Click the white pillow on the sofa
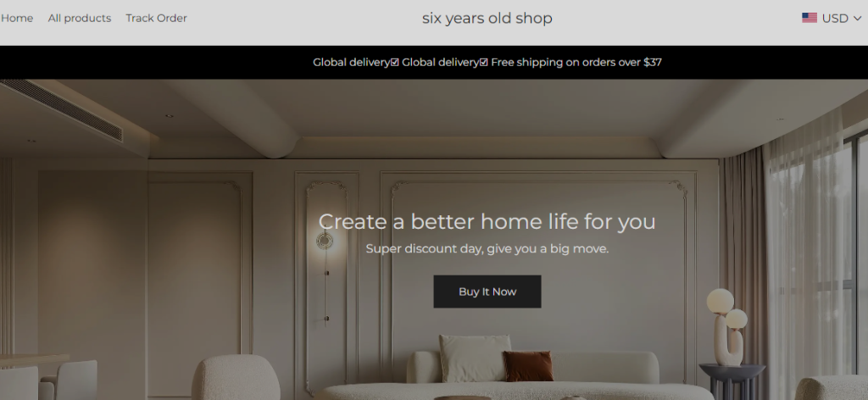 (475, 358)
